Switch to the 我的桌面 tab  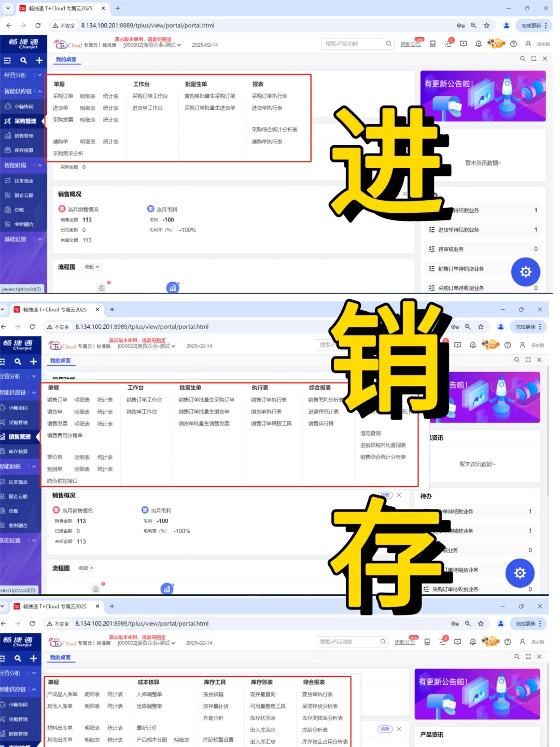click(x=66, y=60)
